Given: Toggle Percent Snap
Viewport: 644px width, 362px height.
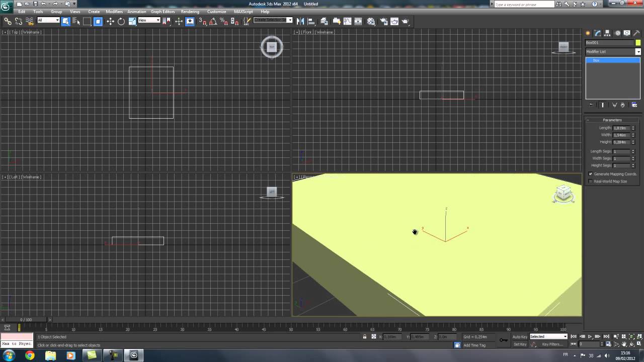Looking at the screenshot, I should point(224,21).
